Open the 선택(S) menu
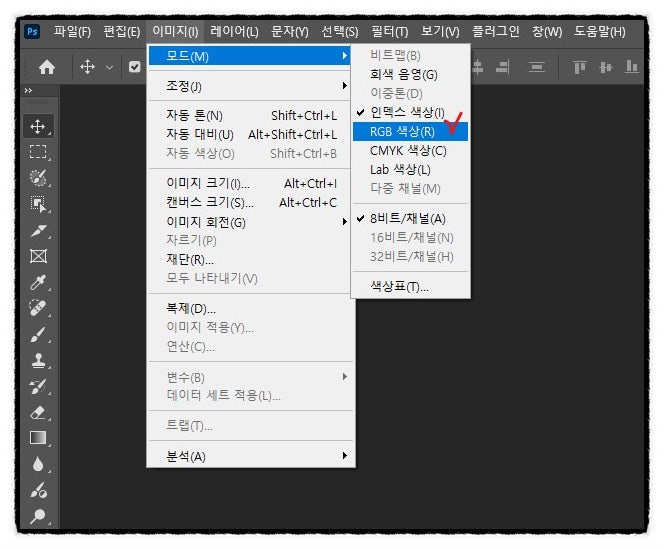This screenshot has width=664, height=549. [340, 32]
